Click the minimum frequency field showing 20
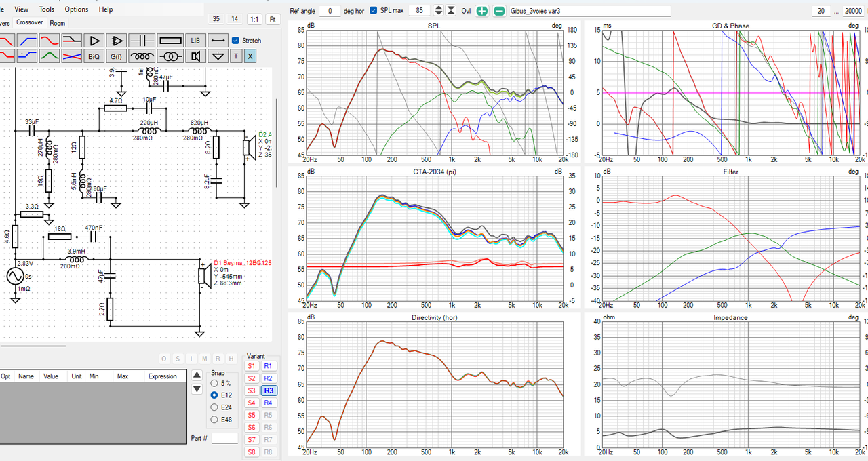The width and height of the screenshot is (868, 461). (x=821, y=11)
